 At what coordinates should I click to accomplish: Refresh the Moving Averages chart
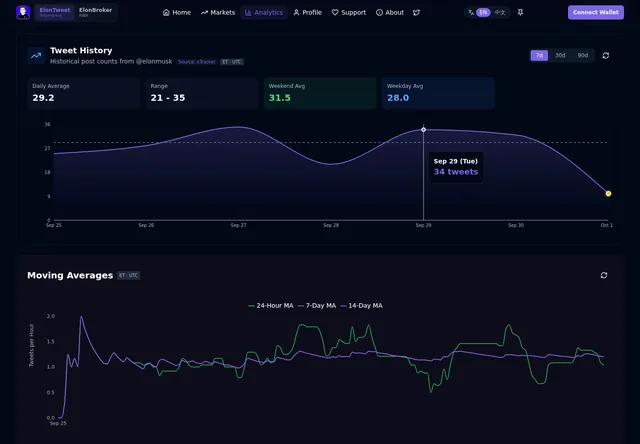click(604, 275)
